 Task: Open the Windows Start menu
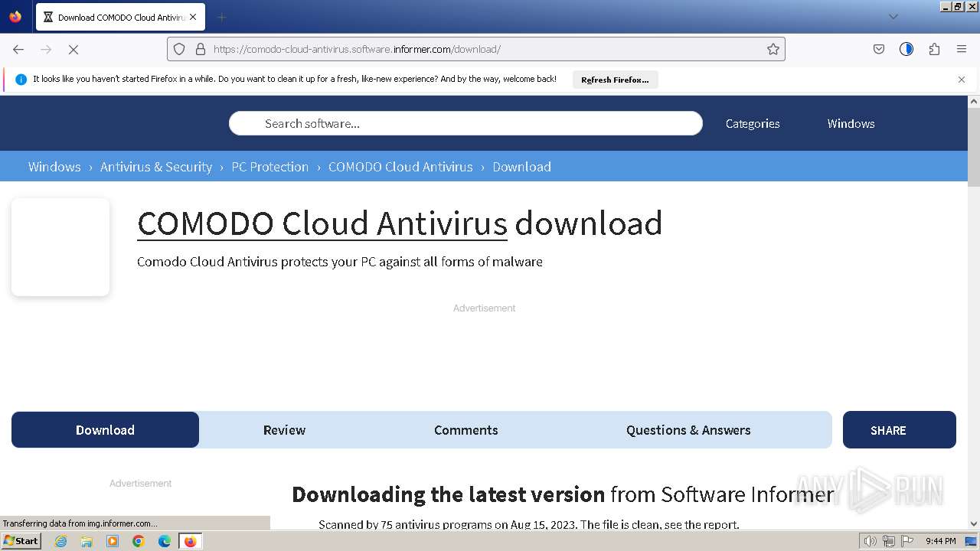21,541
